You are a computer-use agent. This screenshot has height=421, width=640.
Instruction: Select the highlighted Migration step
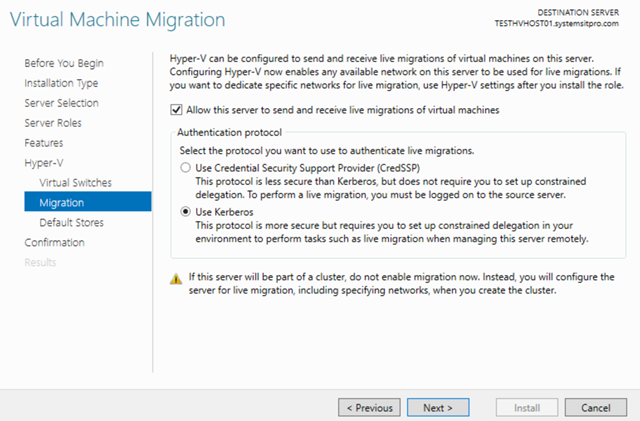point(88,202)
